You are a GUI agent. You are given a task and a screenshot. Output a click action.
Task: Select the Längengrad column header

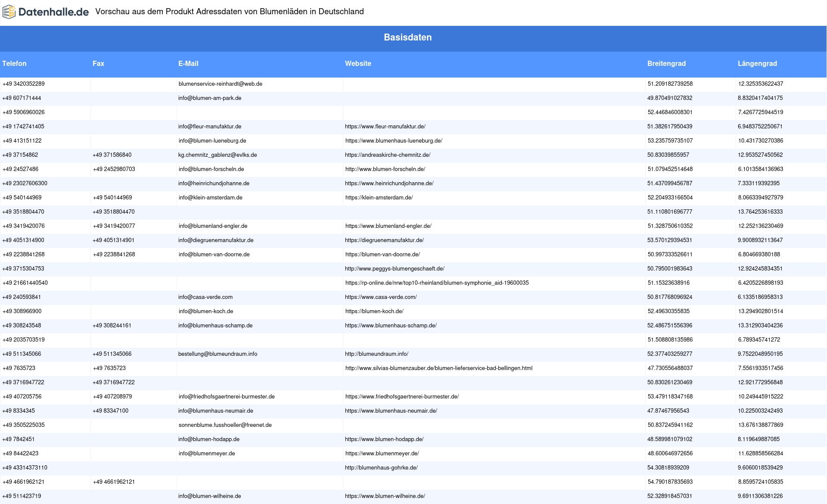point(757,63)
